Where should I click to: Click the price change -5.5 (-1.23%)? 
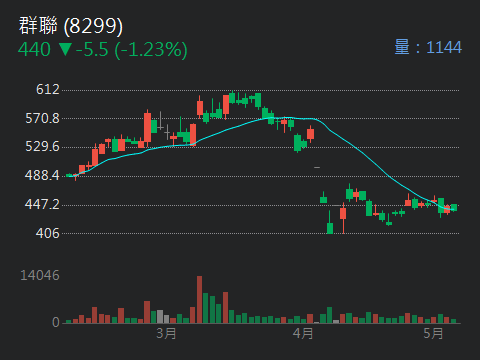pyautogui.click(x=132, y=50)
